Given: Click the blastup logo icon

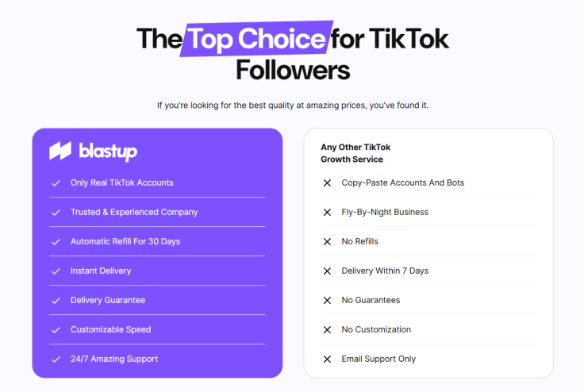Looking at the screenshot, I should pos(60,151).
